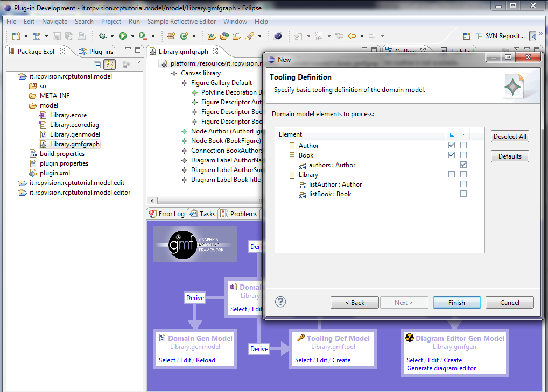
Task: Open the Sample Reflective Editor menu
Action: (x=181, y=22)
